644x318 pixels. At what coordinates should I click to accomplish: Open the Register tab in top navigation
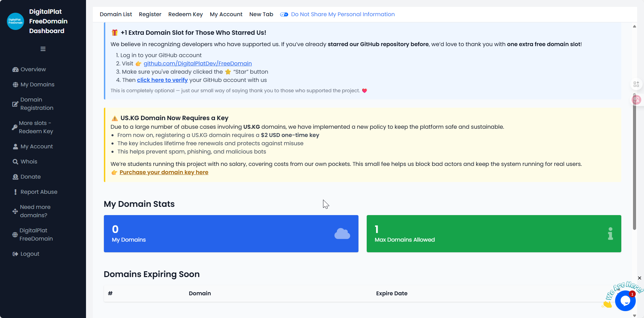(x=150, y=14)
